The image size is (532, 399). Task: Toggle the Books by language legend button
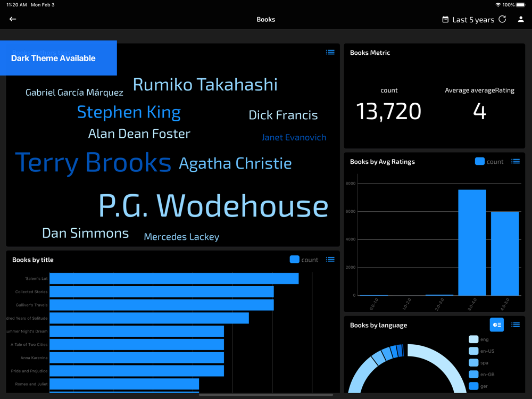pos(497,325)
